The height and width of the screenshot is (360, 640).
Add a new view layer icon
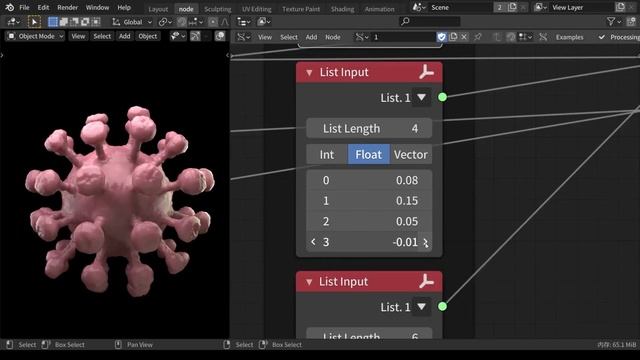pos(620,7)
